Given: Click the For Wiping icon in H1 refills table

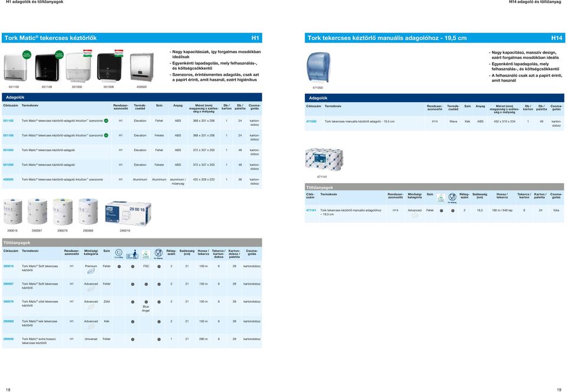Looking at the screenshot, I should tap(158, 254).
